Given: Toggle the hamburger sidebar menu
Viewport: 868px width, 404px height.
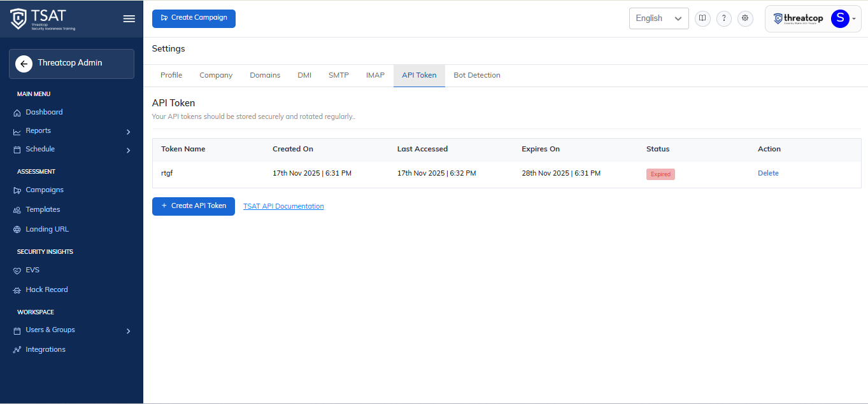Looking at the screenshot, I should pyautogui.click(x=129, y=19).
